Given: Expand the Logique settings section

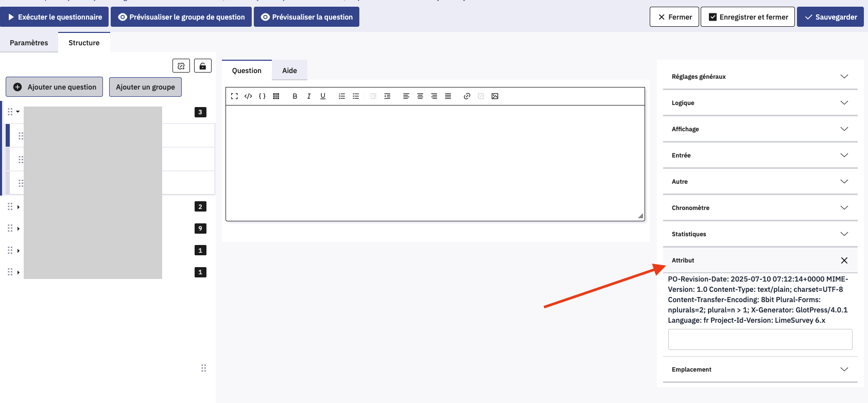Looking at the screenshot, I should (x=760, y=103).
